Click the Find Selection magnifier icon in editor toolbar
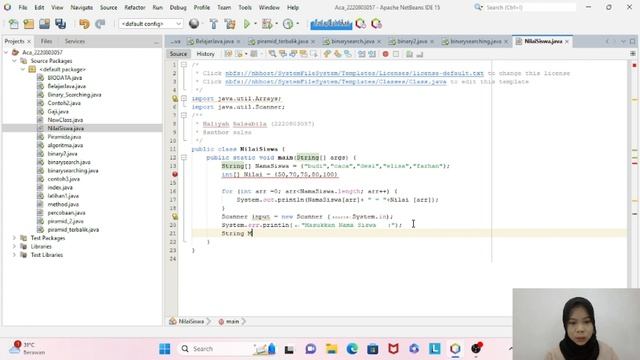 [x=272, y=54]
